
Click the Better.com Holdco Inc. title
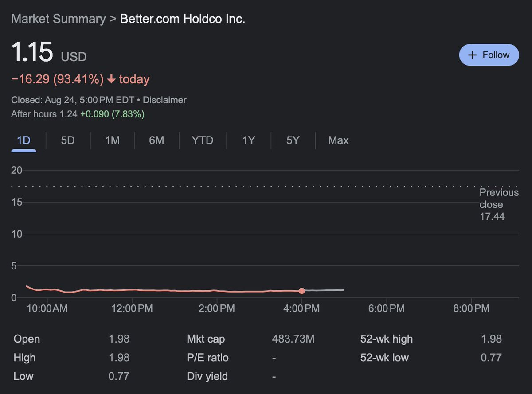(183, 19)
